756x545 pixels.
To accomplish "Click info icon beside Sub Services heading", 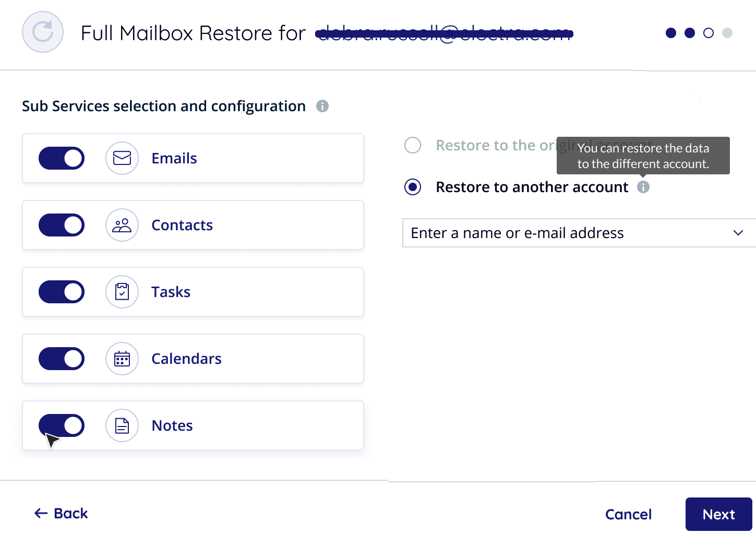I will pos(322,106).
